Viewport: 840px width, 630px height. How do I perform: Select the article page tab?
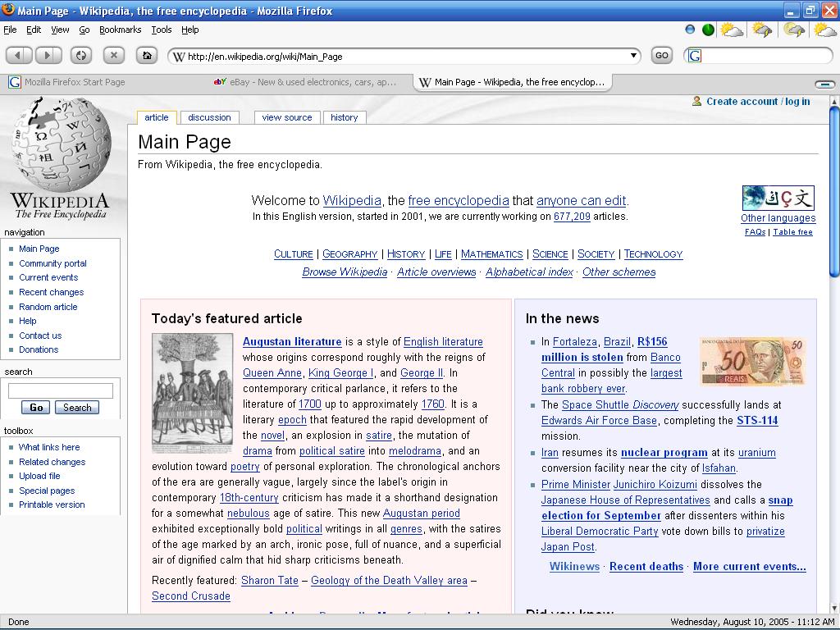point(157,117)
